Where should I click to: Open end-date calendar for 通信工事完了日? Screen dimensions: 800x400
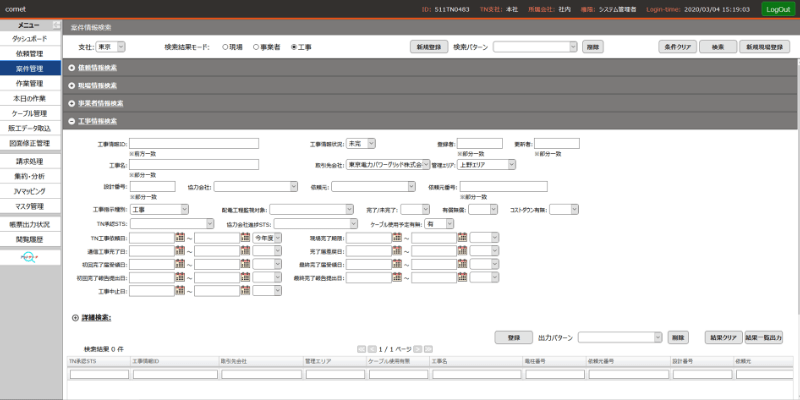click(245, 251)
